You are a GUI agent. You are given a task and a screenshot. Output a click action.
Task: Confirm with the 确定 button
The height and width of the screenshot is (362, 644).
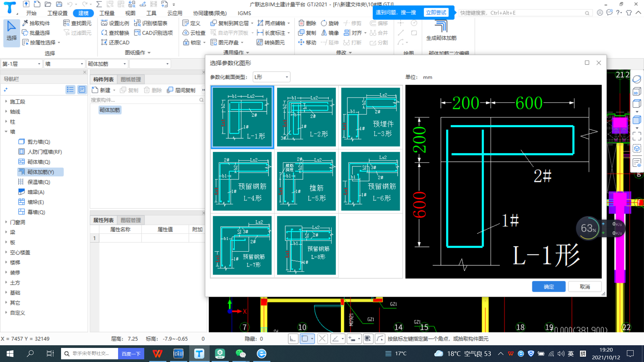[x=549, y=287]
